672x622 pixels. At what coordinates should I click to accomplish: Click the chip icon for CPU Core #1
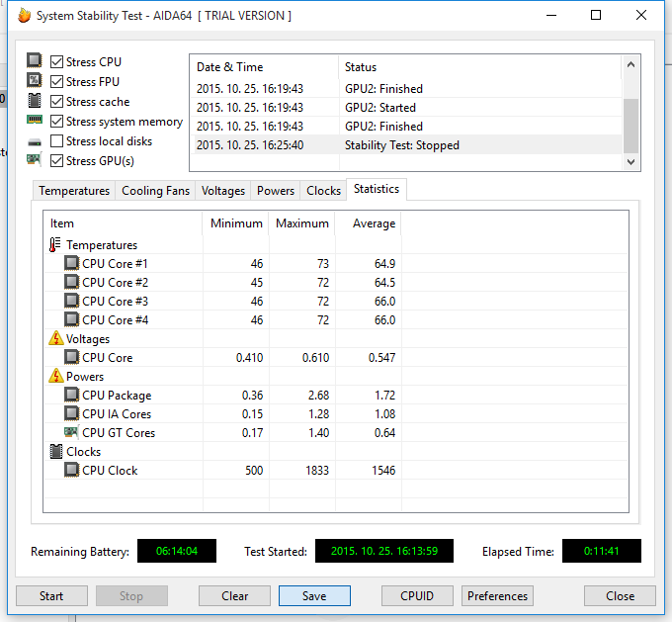click(71, 263)
